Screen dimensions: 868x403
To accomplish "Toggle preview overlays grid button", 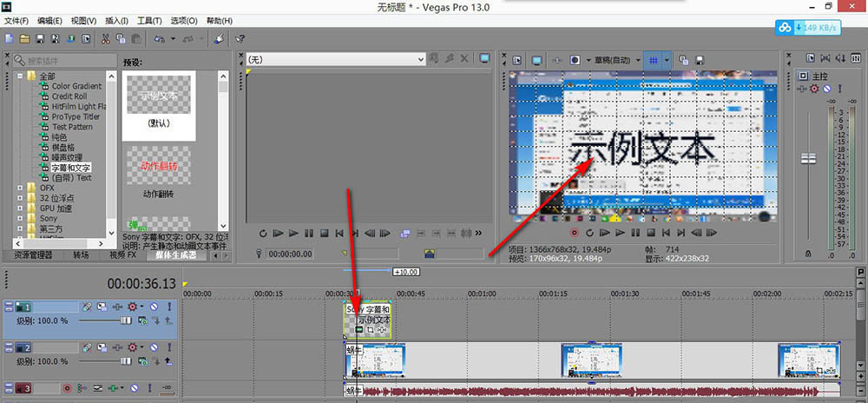I will pos(654,60).
